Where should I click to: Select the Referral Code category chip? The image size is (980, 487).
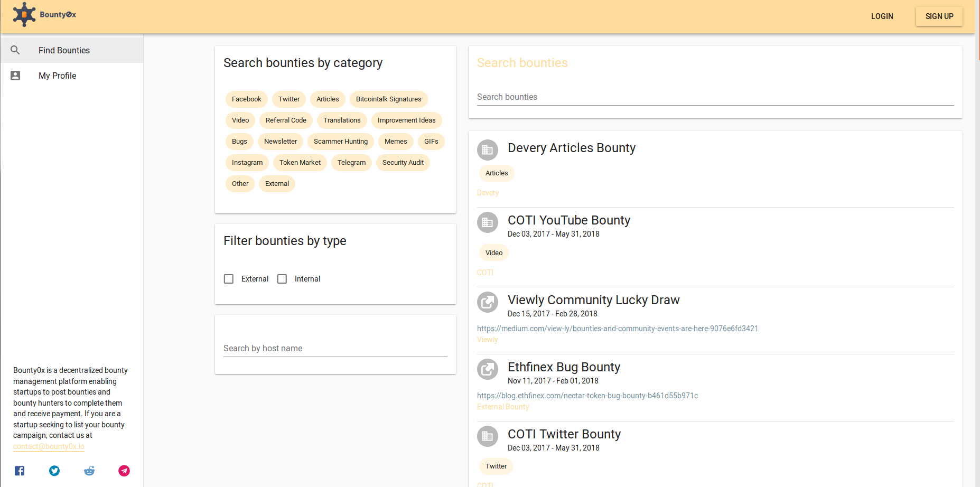point(286,120)
